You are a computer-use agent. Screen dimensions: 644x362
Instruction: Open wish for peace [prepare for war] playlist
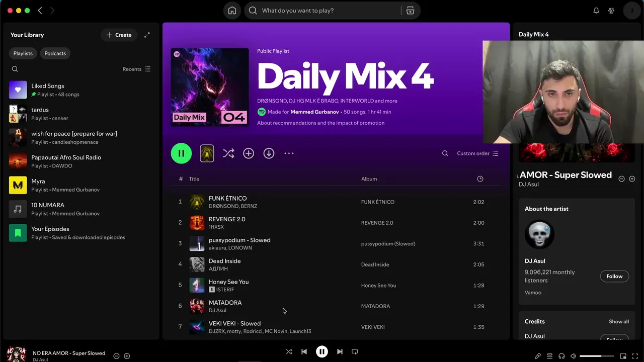(x=80, y=137)
